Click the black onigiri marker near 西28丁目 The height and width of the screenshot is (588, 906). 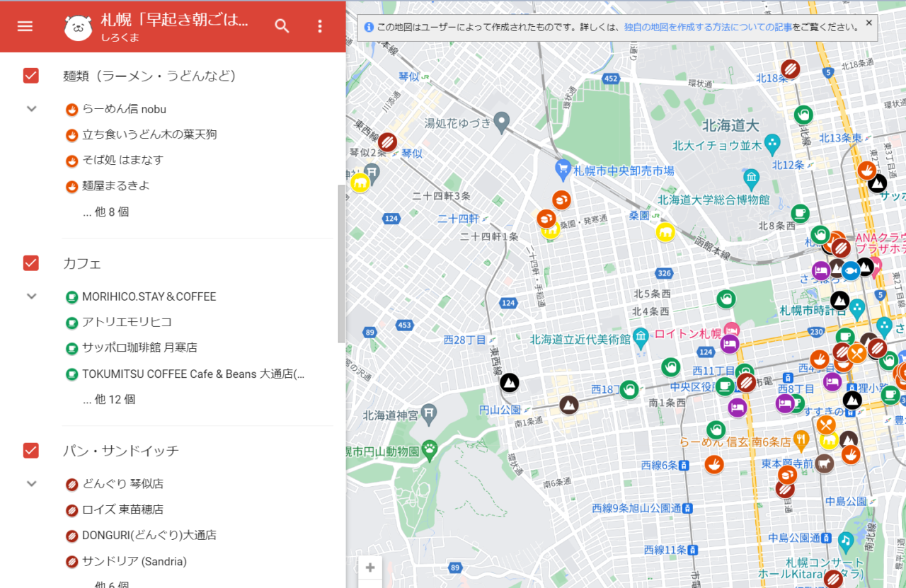click(510, 383)
